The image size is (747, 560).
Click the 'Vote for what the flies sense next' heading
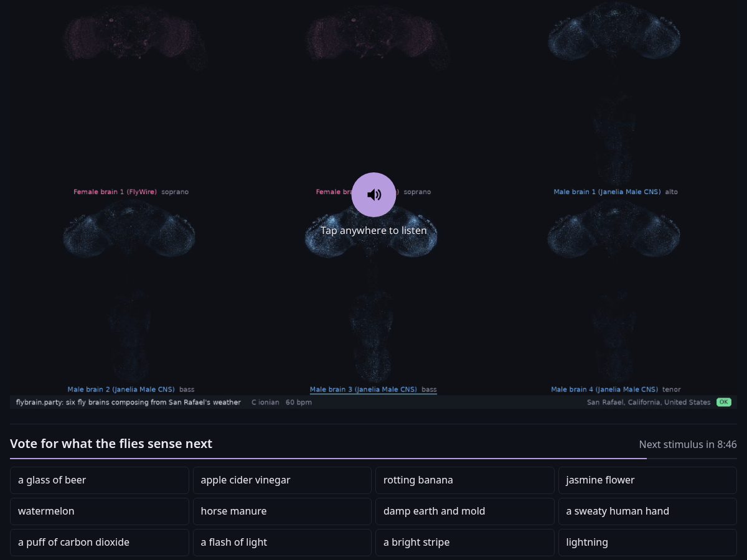point(111,444)
